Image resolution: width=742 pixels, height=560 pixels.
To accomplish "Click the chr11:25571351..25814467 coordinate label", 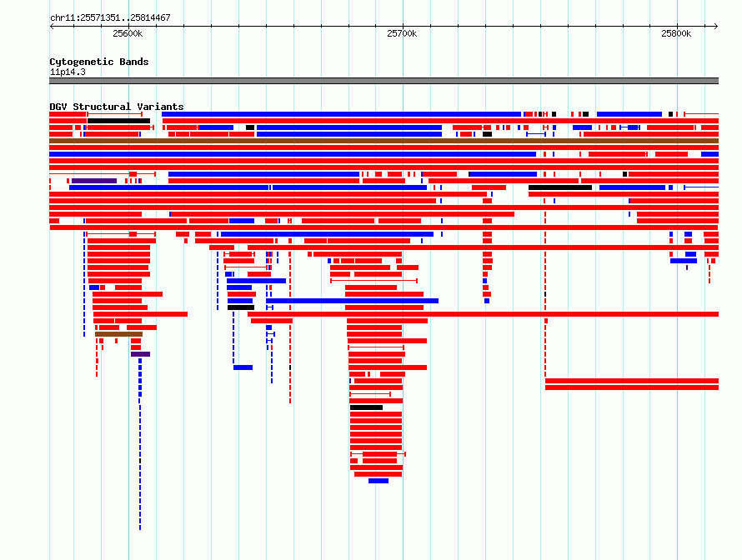I will pos(110,17).
